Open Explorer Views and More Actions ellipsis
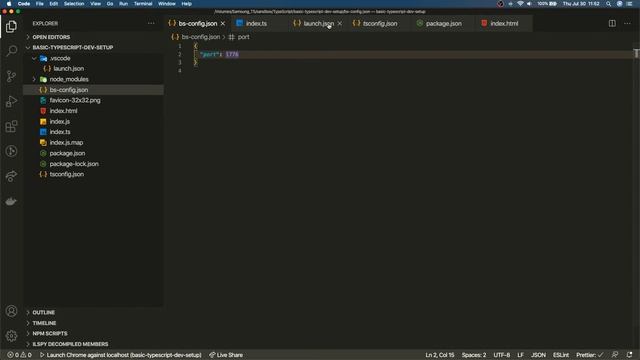640x360 pixels. [151, 23]
